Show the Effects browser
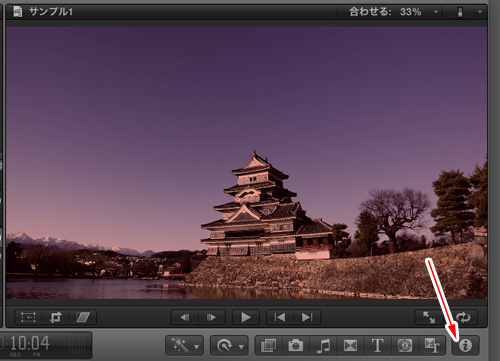This screenshot has height=361, width=500. 269,345
